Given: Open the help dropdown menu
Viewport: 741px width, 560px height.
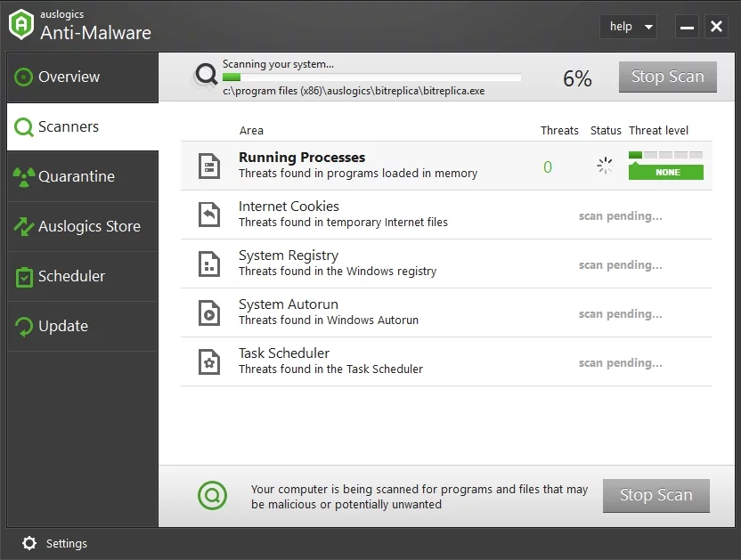Looking at the screenshot, I should click(628, 27).
